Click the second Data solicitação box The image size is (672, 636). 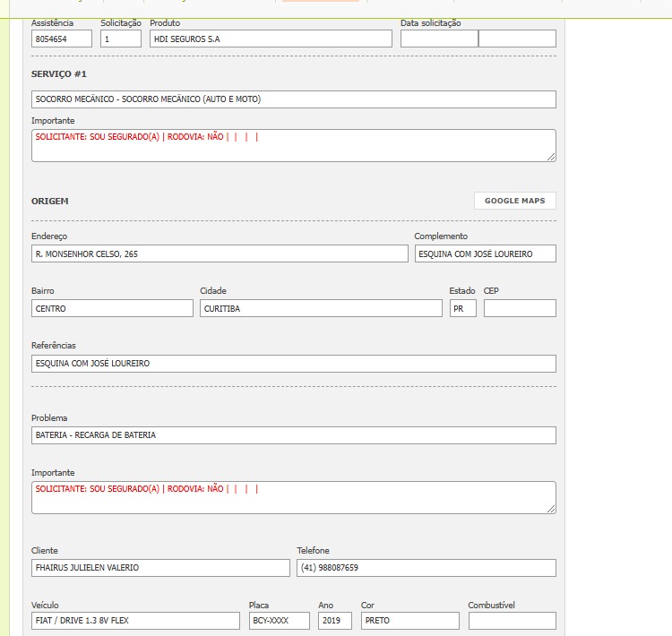(517, 39)
